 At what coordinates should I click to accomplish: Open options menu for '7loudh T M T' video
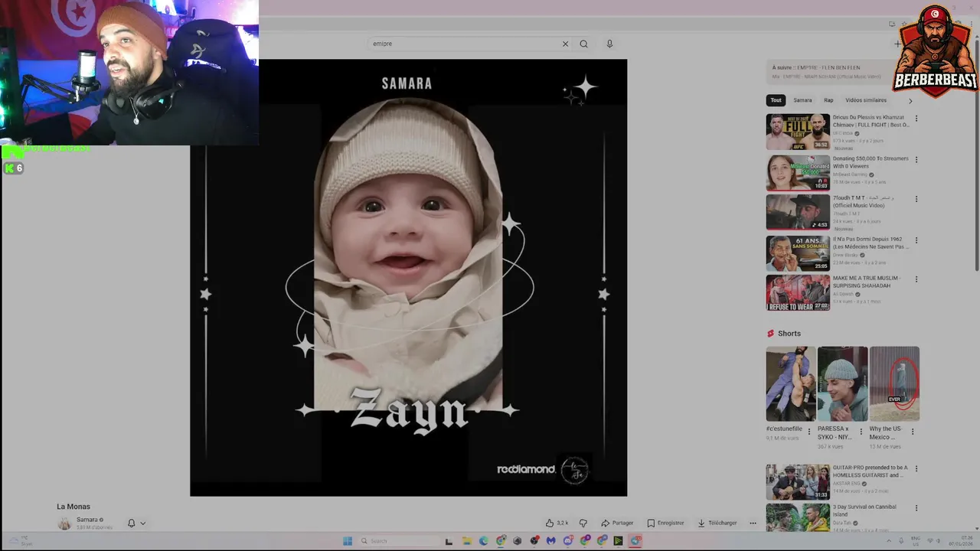click(x=916, y=199)
